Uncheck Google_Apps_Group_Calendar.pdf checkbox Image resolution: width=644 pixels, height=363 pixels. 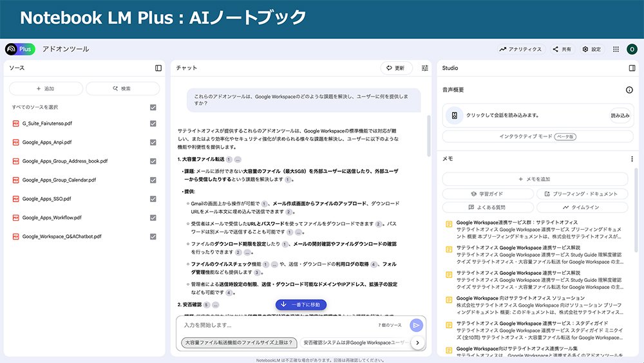coord(153,180)
